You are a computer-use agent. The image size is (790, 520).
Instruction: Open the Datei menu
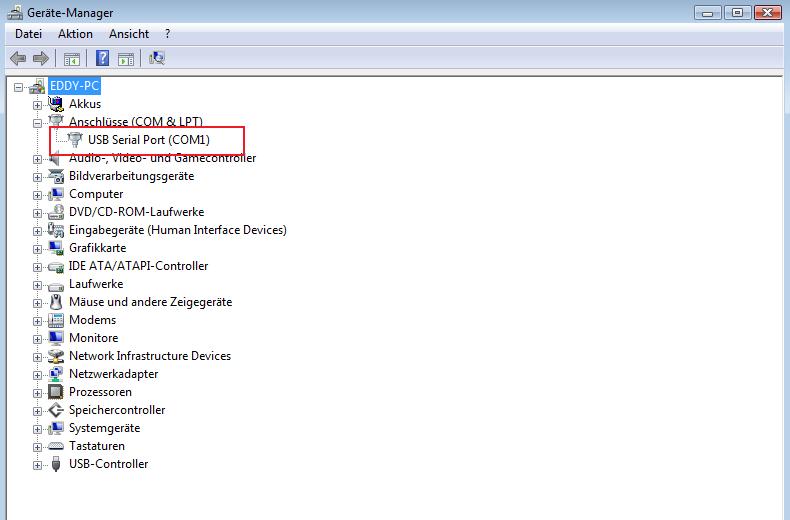28,34
